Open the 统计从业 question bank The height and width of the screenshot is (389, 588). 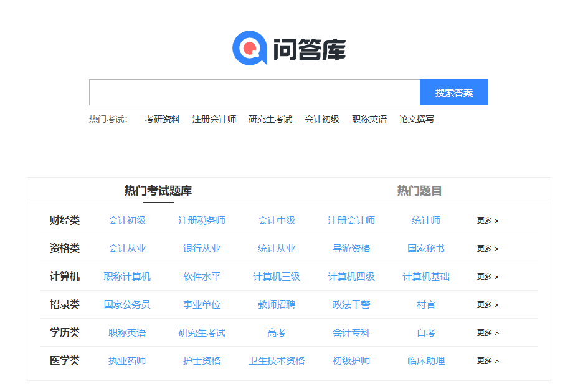277,249
